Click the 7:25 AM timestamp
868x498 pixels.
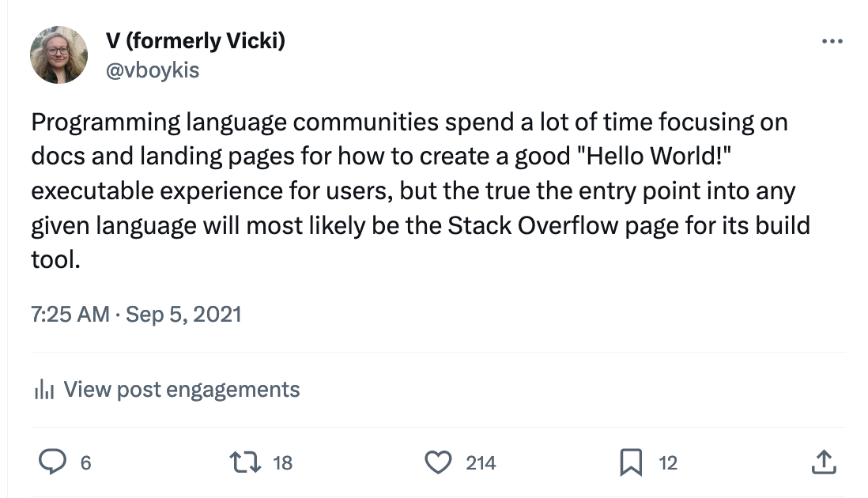[70, 315]
